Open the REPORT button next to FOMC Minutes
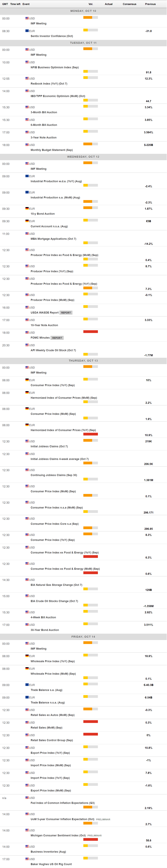The height and width of the screenshot is (868, 167). [x=57, y=338]
